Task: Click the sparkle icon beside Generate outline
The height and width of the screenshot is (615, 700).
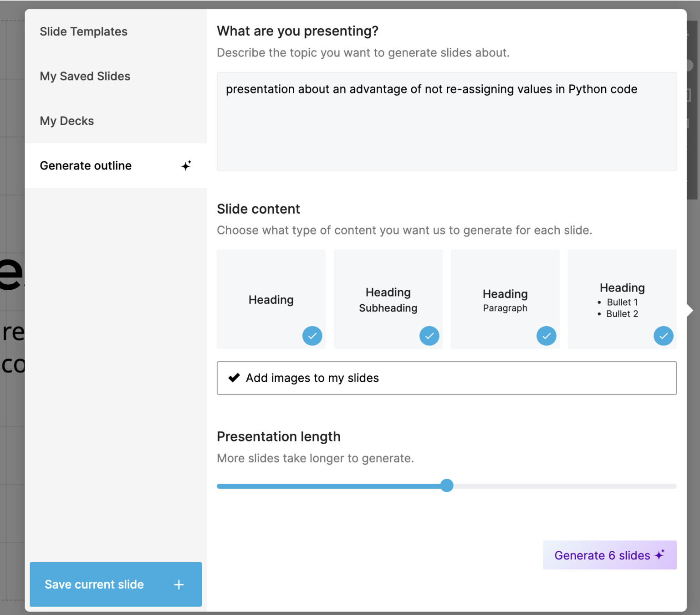Action: 186,165
